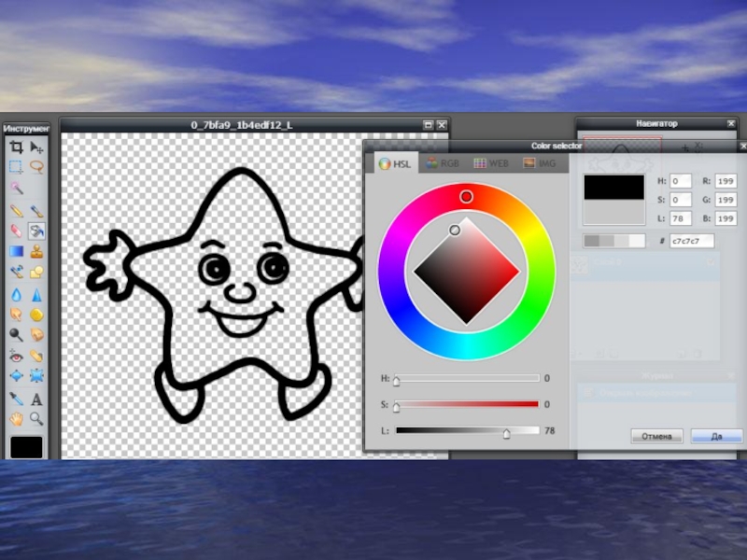Select the Brush tool

pyautogui.click(x=36, y=211)
